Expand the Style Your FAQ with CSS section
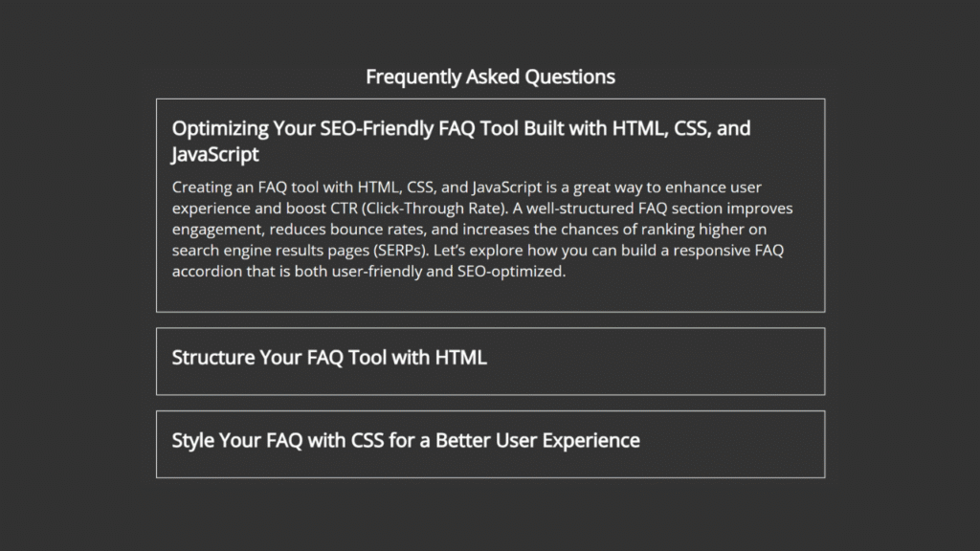Viewport: 980px width, 551px height. [405, 440]
